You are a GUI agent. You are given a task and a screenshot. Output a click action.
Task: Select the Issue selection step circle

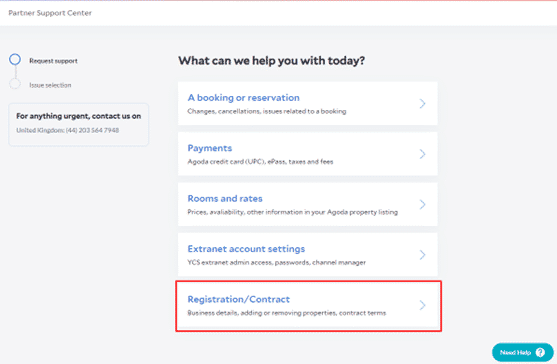[x=15, y=84]
